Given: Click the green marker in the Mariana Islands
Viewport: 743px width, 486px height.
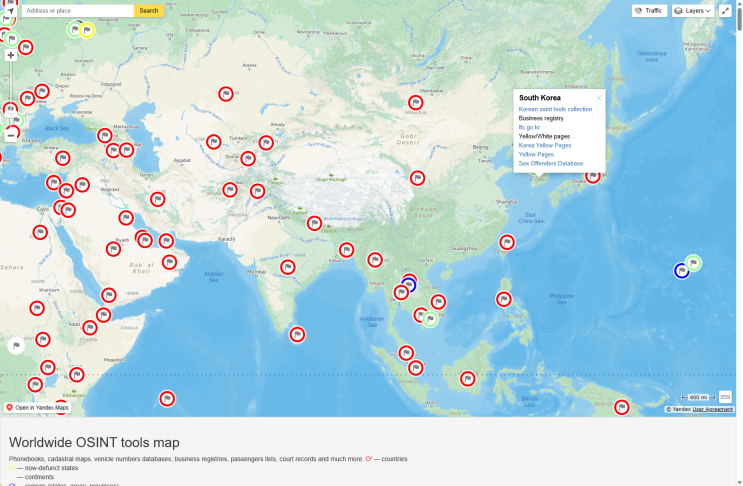Looking at the screenshot, I should (693, 263).
